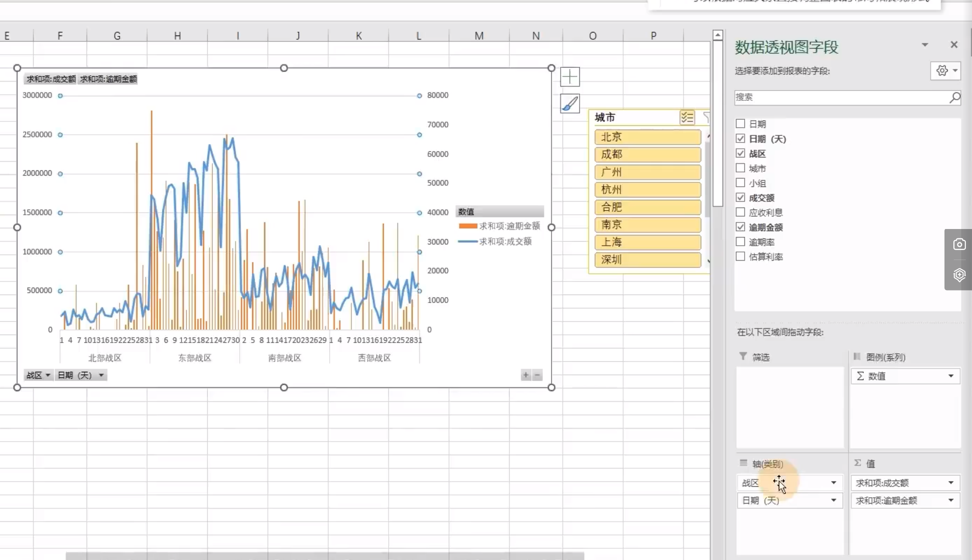Close the 数据透视图字段 pane

tap(954, 45)
